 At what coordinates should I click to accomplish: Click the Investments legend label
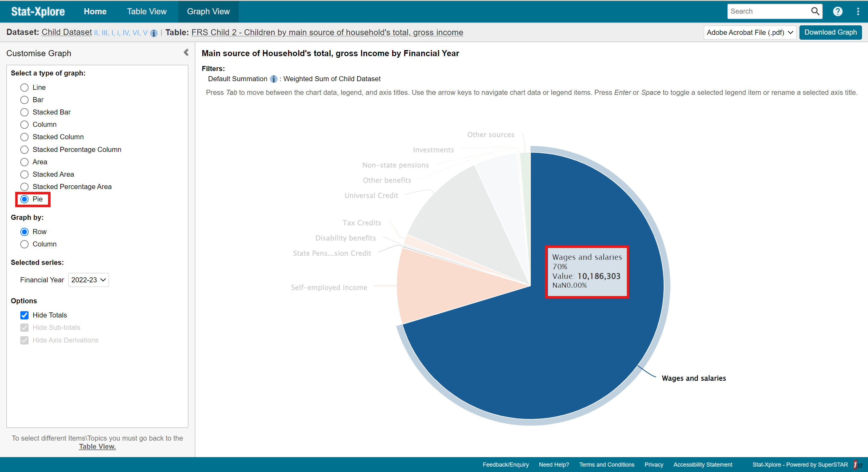click(x=433, y=150)
